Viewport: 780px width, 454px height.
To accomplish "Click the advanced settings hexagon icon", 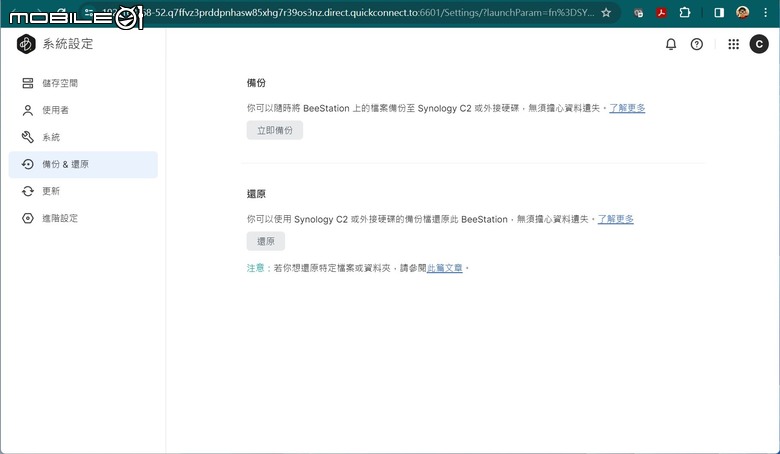I will (x=28, y=218).
